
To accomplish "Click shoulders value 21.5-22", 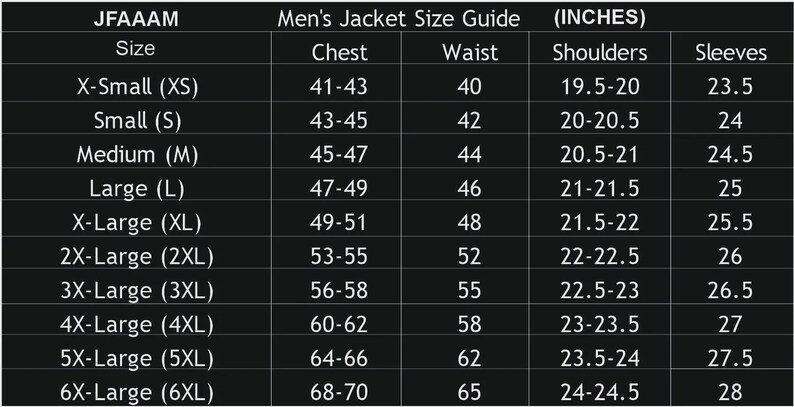I will tap(600, 223).
